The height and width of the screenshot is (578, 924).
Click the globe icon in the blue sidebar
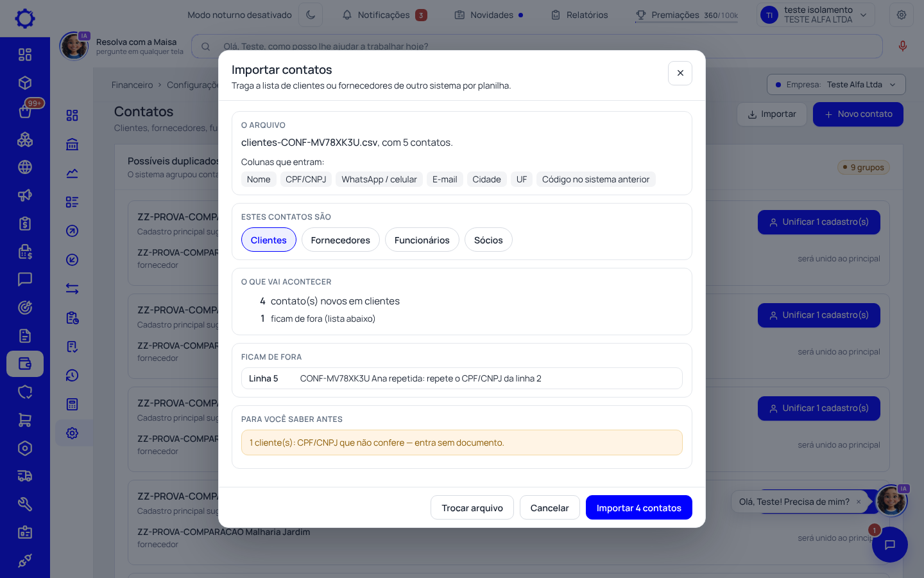coord(25,167)
